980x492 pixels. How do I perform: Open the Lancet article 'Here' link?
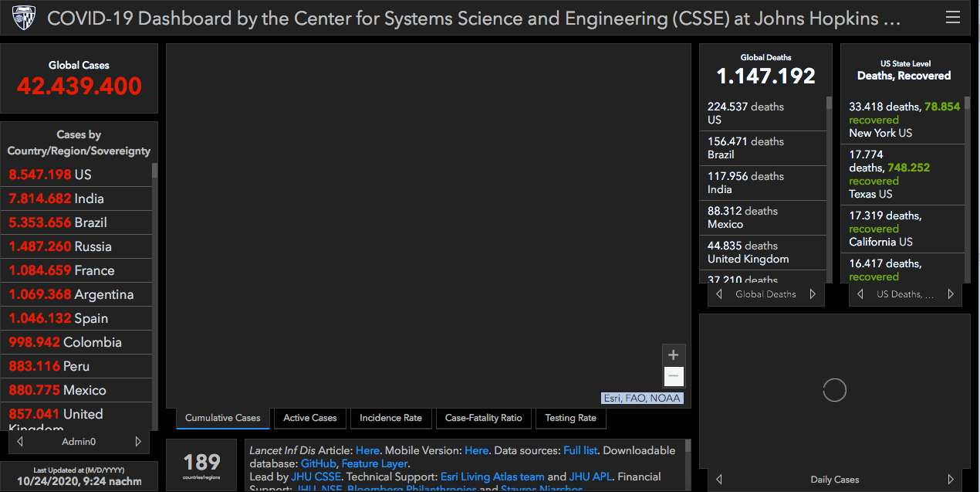click(x=367, y=450)
